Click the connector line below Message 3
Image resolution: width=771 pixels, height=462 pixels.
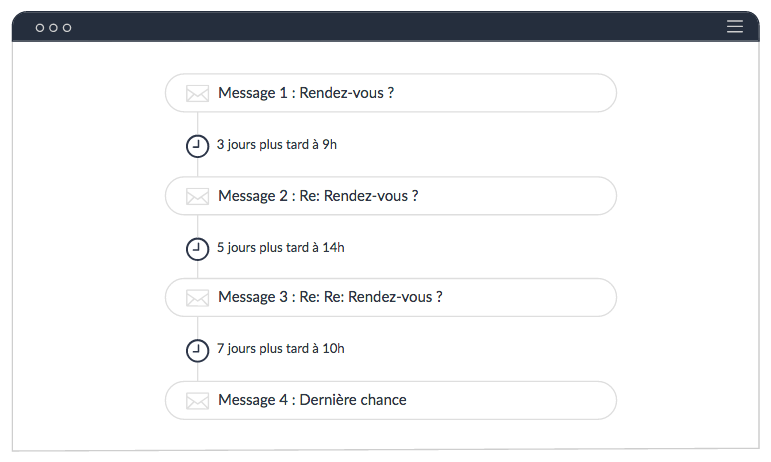coord(198,326)
